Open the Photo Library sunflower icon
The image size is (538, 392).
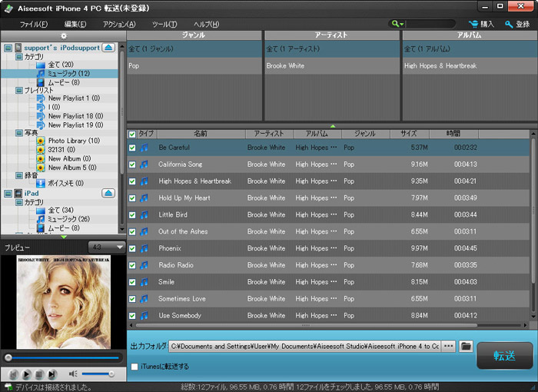pos(41,141)
